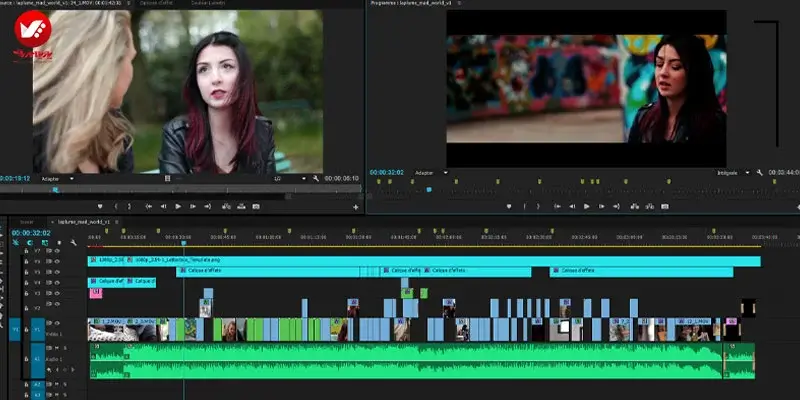The height and width of the screenshot is (400, 800).
Task: Switch to the laplume_mad_world_v1 timeline tab
Action: (x=83, y=222)
